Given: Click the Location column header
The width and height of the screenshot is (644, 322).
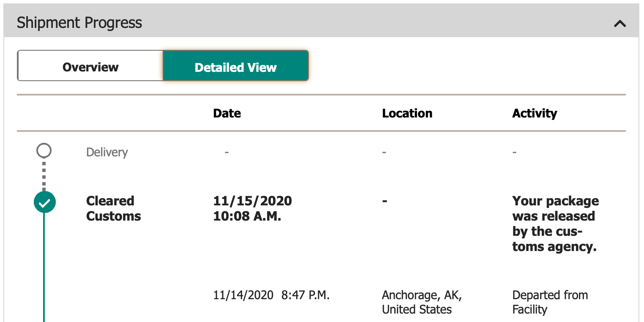Looking at the screenshot, I should tap(407, 113).
